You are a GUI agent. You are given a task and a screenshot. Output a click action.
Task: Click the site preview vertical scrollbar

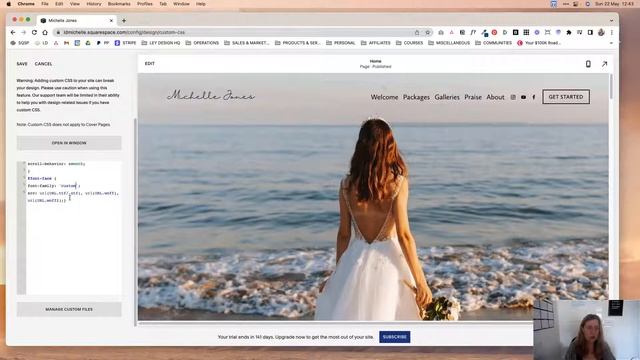(x=611, y=87)
